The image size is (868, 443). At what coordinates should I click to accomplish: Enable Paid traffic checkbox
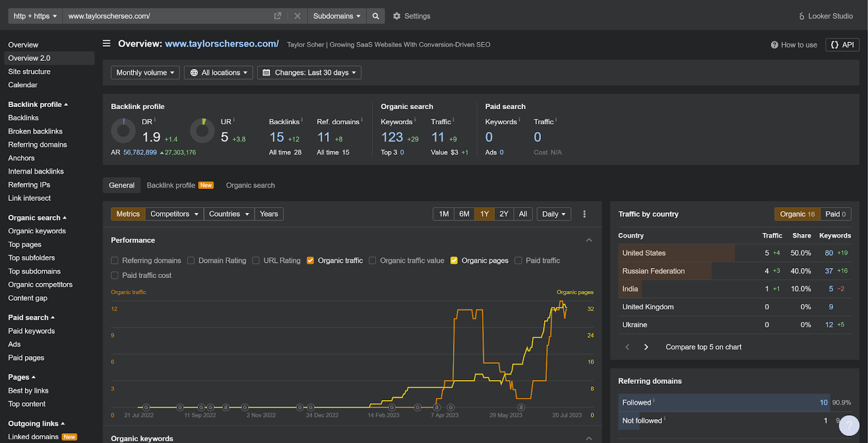coord(518,261)
